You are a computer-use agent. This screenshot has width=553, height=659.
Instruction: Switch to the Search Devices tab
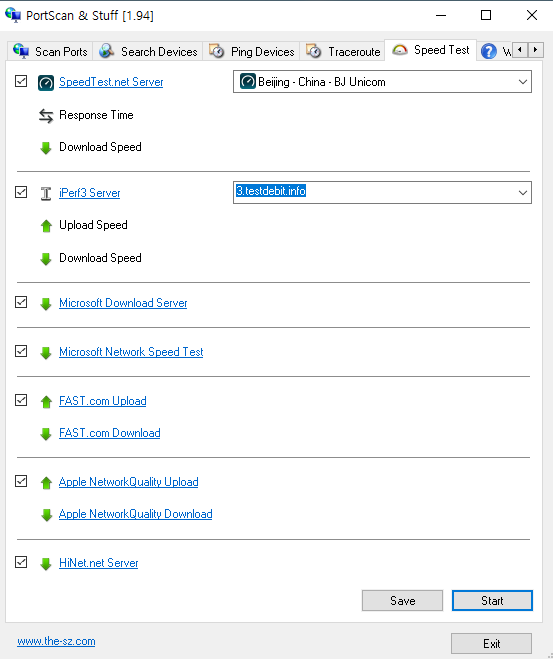click(148, 51)
